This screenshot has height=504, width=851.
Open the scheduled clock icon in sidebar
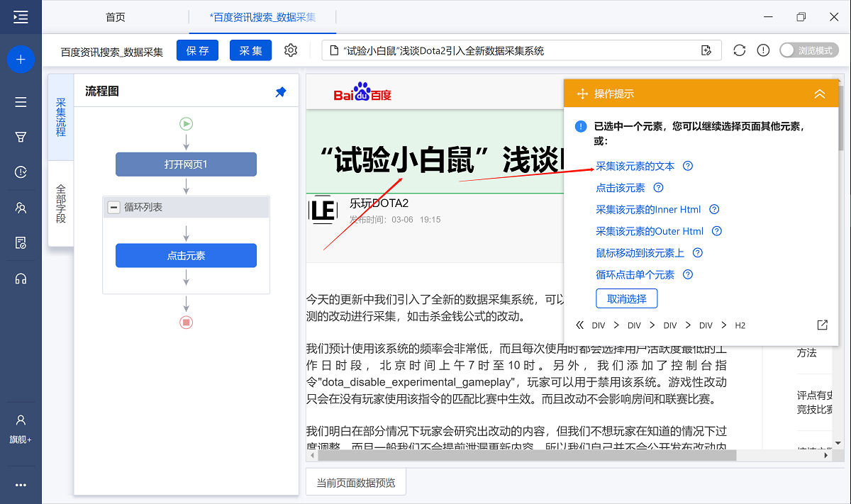21,172
